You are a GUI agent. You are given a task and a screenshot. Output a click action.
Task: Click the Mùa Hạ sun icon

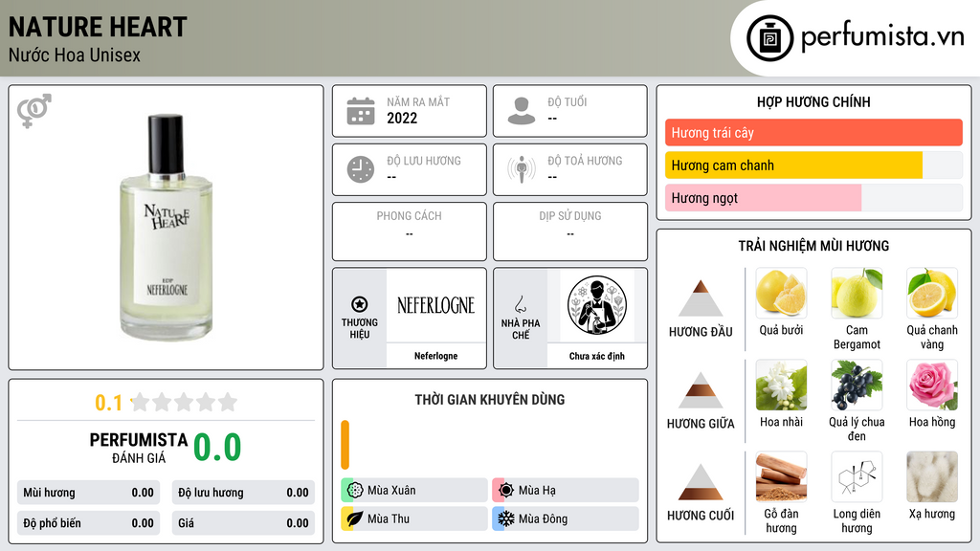[x=506, y=490]
